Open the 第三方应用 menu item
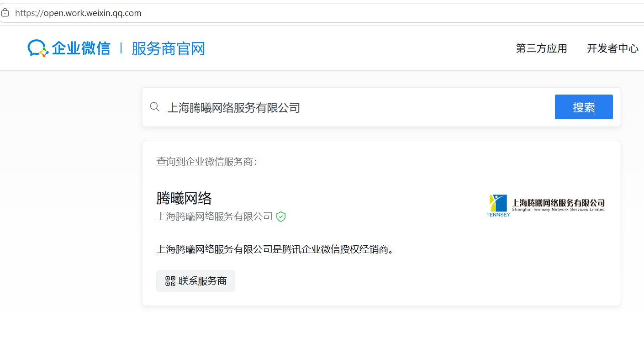Viewport: 644px width, 354px height. (541, 48)
